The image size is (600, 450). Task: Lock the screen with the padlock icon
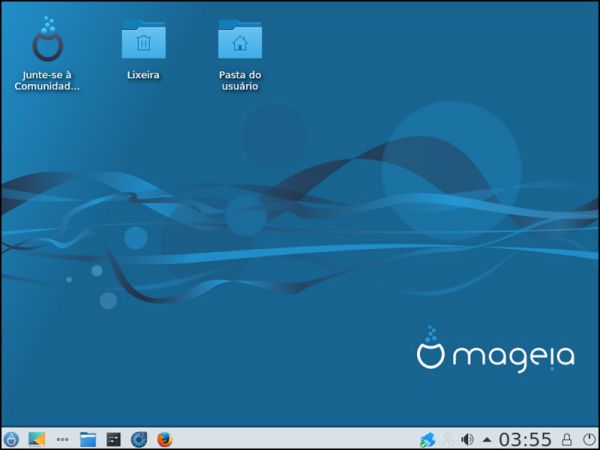[567, 439]
